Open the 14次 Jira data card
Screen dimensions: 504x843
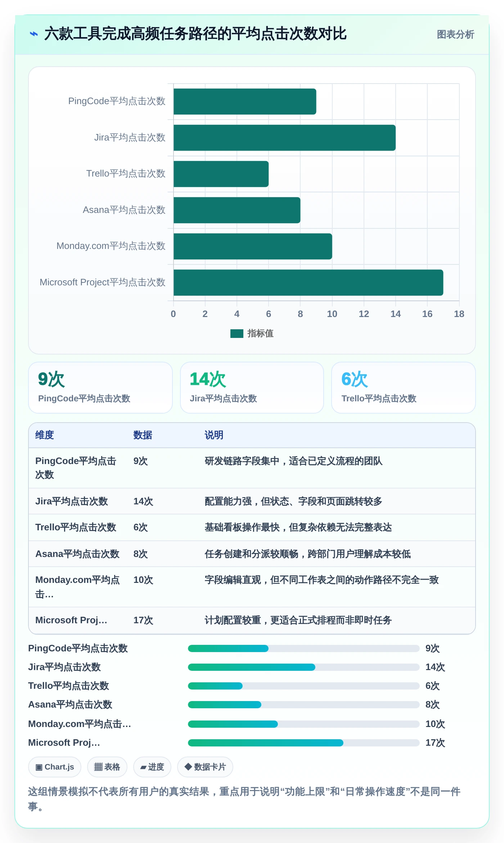[x=252, y=388]
